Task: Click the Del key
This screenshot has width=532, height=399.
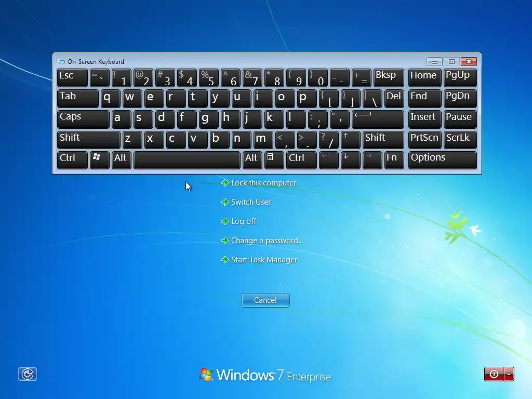Action: (394, 99)
